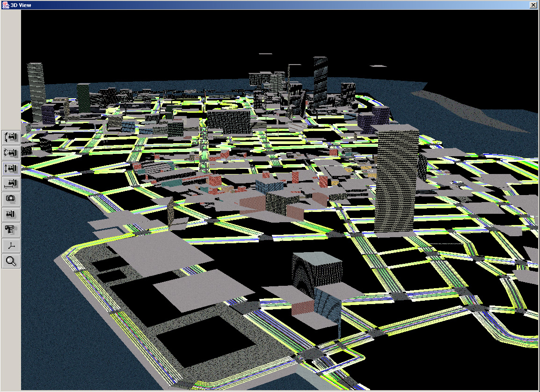
Task: Click the plain side-view camera icon
Action: pos(11,215)
